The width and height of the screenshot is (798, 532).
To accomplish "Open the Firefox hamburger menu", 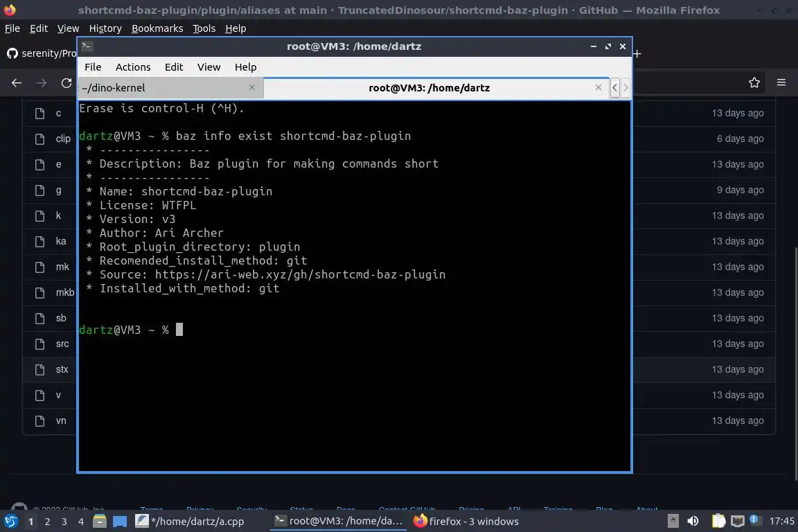I will click(x=781, y=82).
